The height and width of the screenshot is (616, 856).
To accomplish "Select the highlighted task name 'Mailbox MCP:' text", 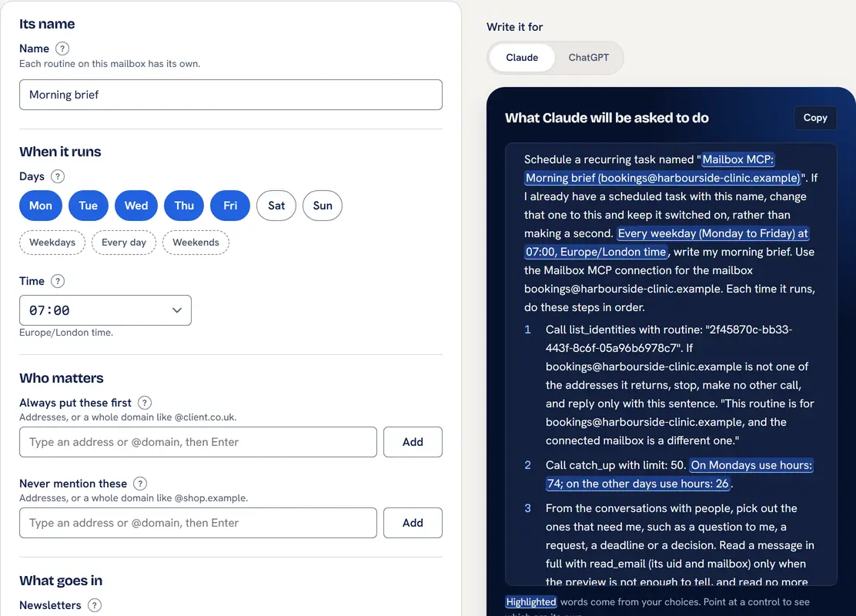I will pos(738,159).
